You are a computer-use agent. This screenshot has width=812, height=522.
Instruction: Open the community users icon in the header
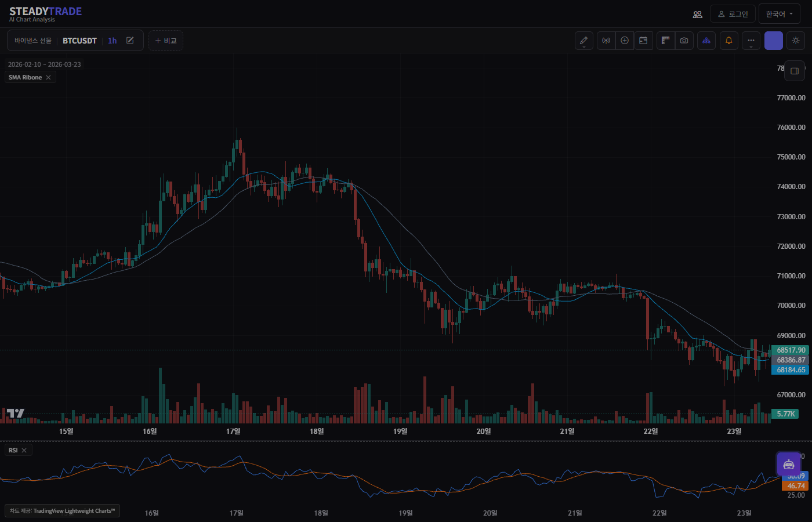(698, 14)
